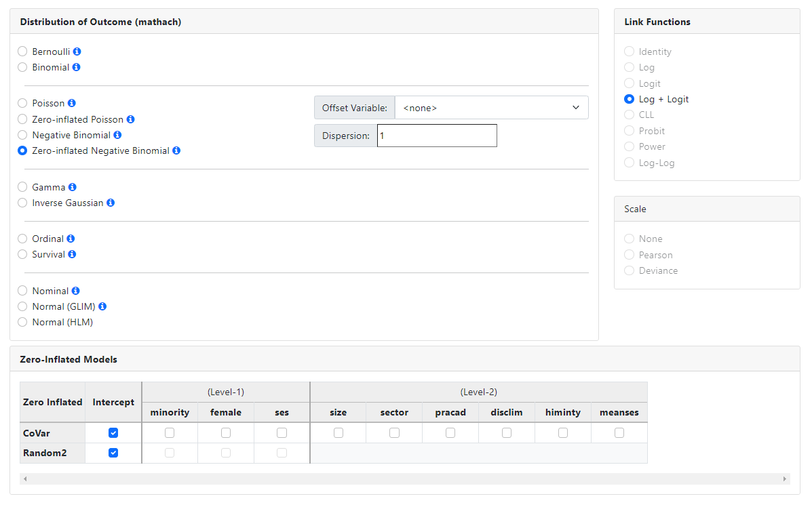
Task: Choose the Ordinal outcome distribution
Action: click(x=22, y=239)
